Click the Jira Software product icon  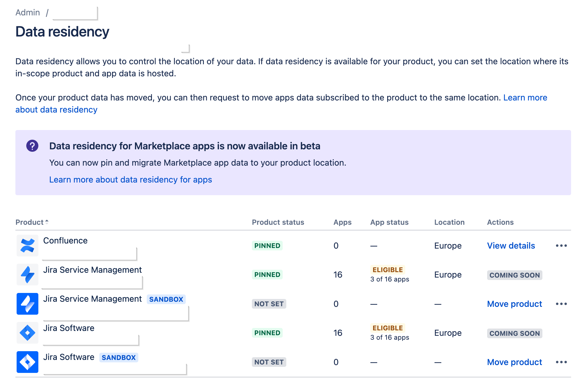[27, 333]
